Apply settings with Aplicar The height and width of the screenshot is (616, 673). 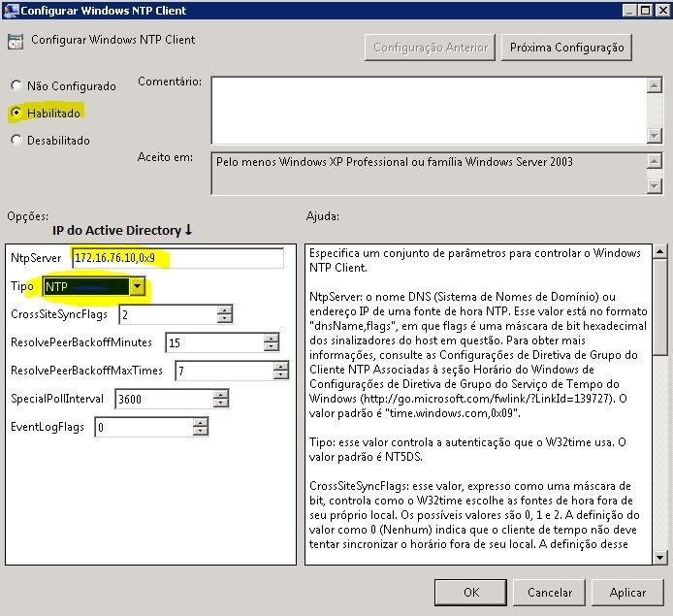pyautogui.click(x=627, y=593)
